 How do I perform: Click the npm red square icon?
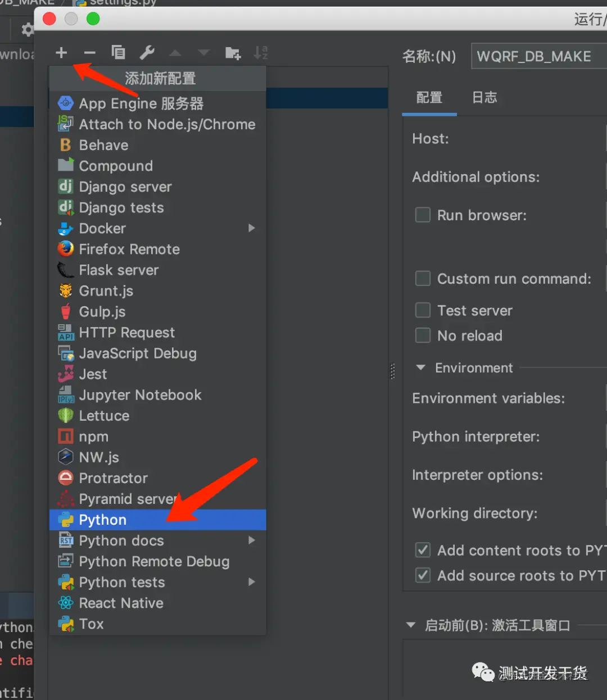[x=66, y=437]
